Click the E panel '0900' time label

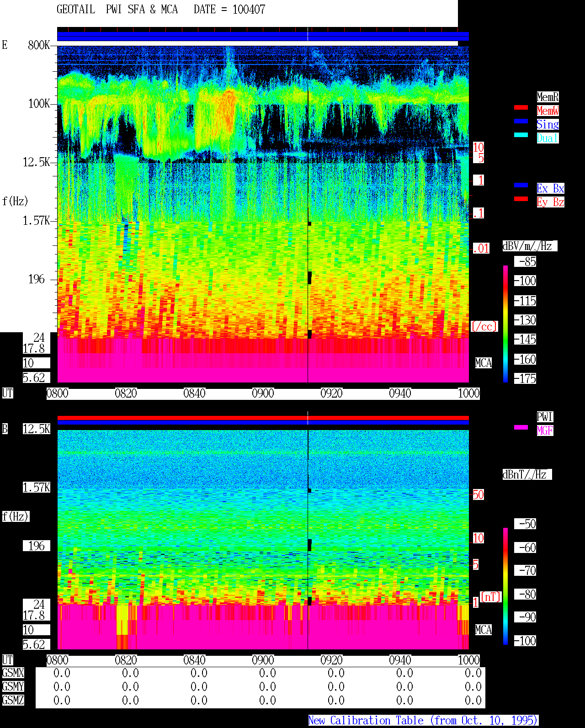263,393
